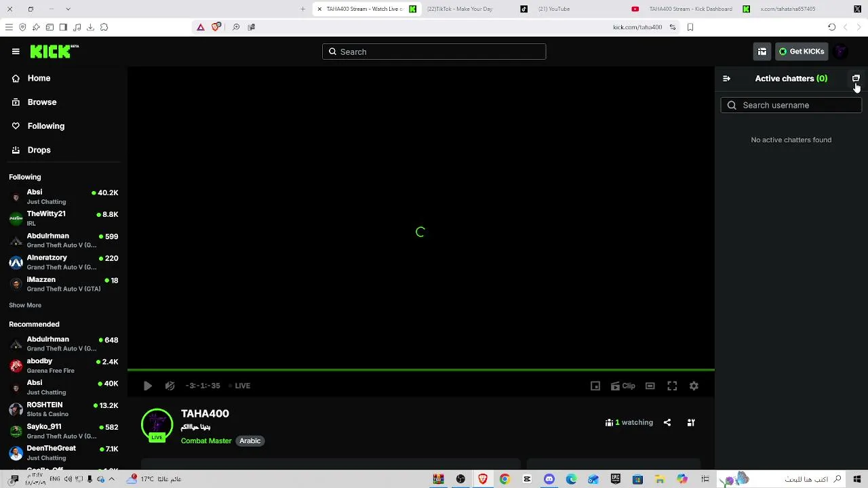Click the Get KICKs button

[x=802, y=52]
